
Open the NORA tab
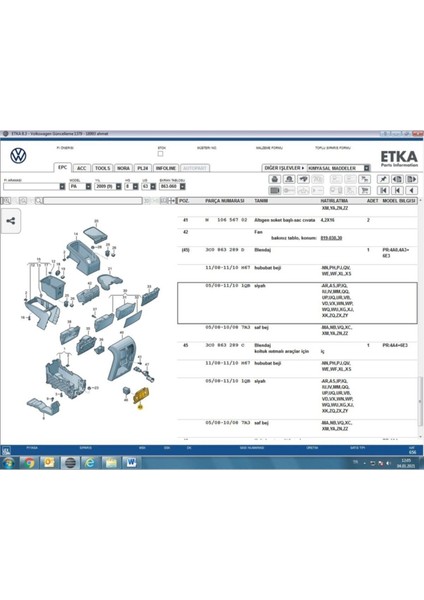pos(123,168)
